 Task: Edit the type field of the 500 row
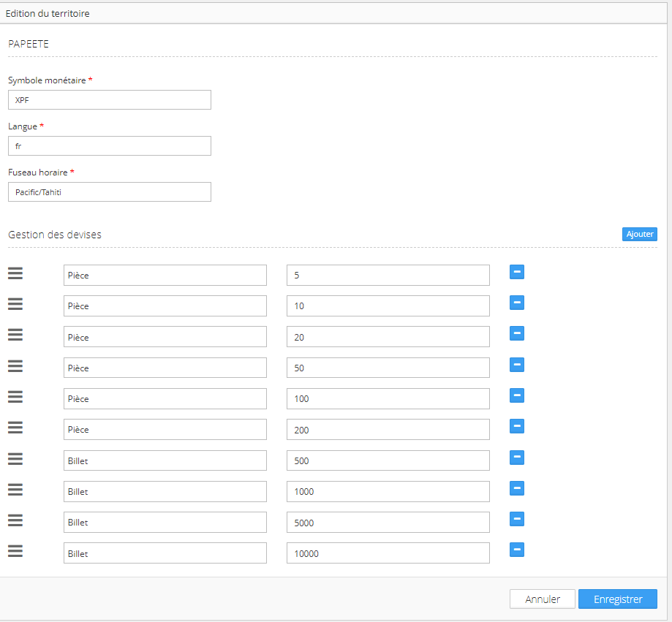tap(165, 460)
